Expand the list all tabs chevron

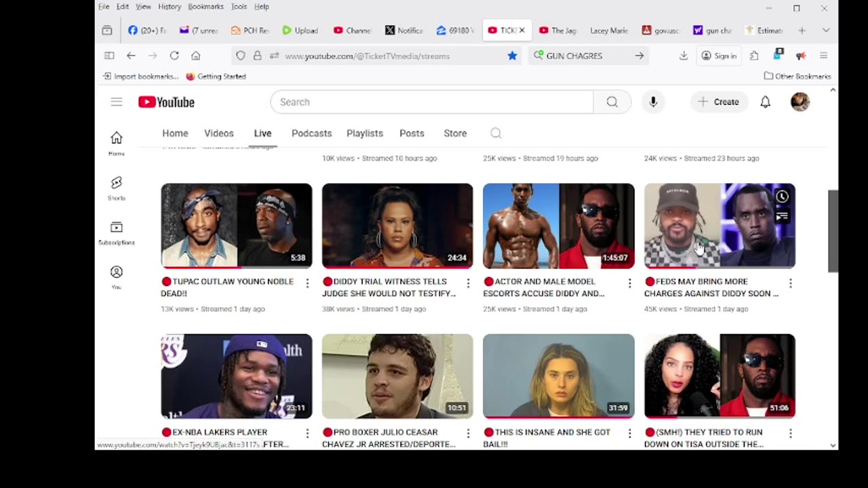[825, 30]
